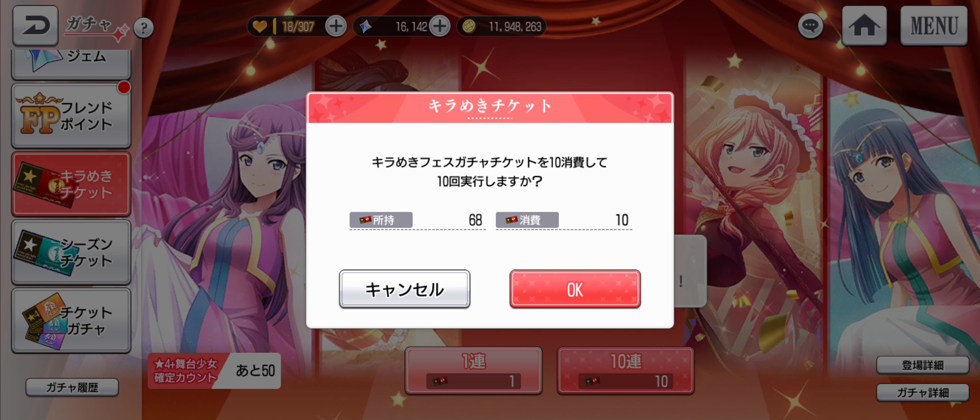Click the 10連 pull button
The height and width of the screenshot is (420, 980).
[626, 371]
